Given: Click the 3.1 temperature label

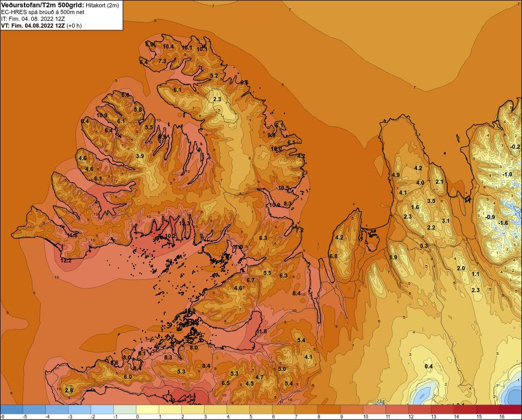Looking at the screenshot, I should (x=445, y=221).
